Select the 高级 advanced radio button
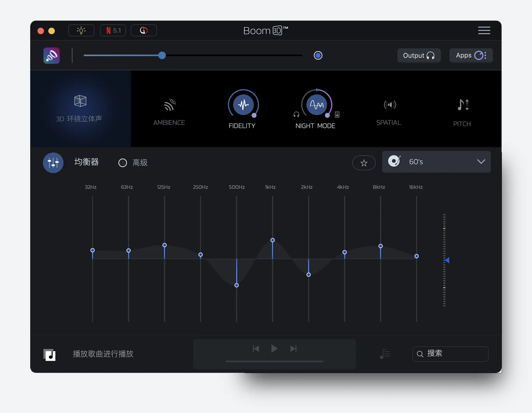532x413 pixels. pos(123,163)
